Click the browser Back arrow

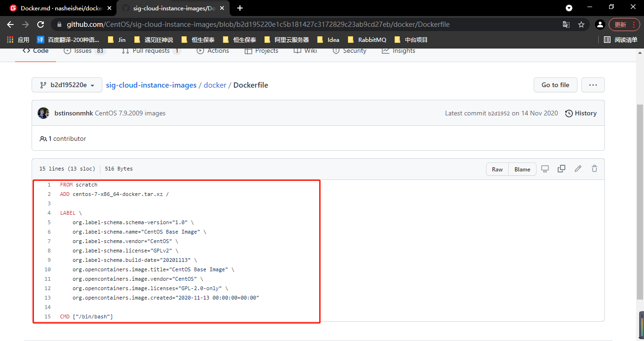pyautogui.click(x=10, y=24)
